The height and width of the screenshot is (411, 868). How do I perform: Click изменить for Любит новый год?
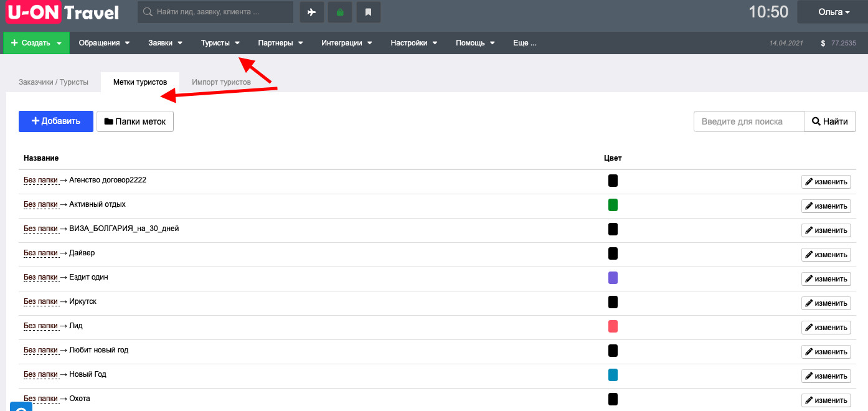pos(826,352)
